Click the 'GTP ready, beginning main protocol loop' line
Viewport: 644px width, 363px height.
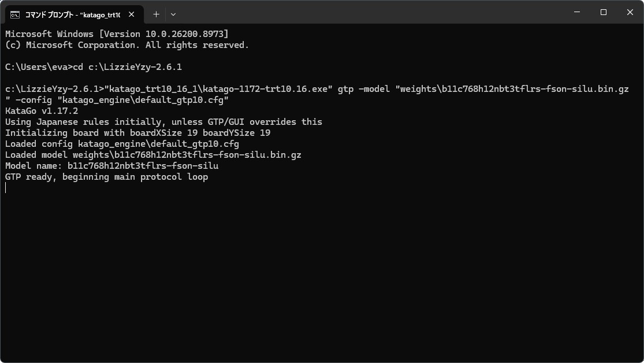click(x=106, y=177)
